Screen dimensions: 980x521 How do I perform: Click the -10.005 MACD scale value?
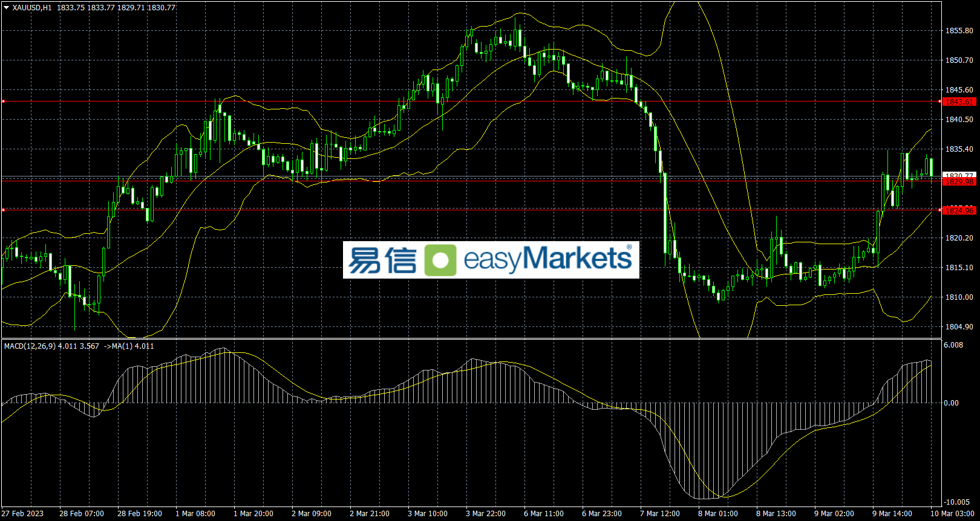pos(956,502)
